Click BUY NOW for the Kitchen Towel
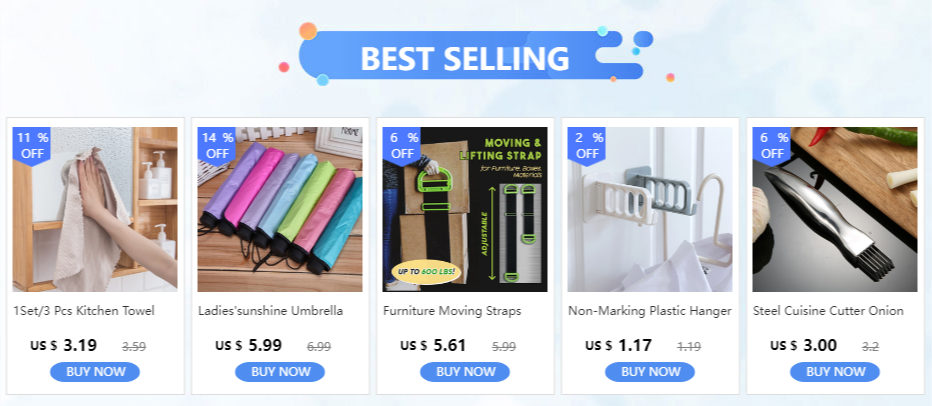The height and width of the screenshot is (406, 932). (95, 372)
